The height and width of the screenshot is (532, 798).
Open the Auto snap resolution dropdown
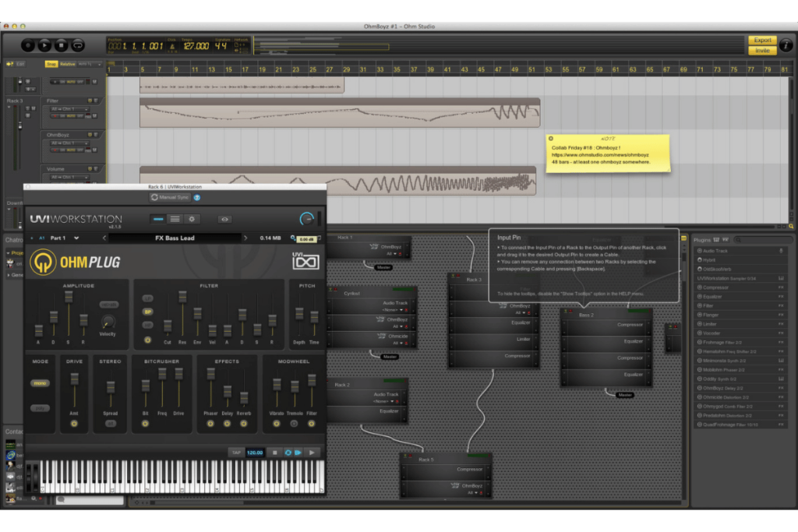tap(90, 64)
